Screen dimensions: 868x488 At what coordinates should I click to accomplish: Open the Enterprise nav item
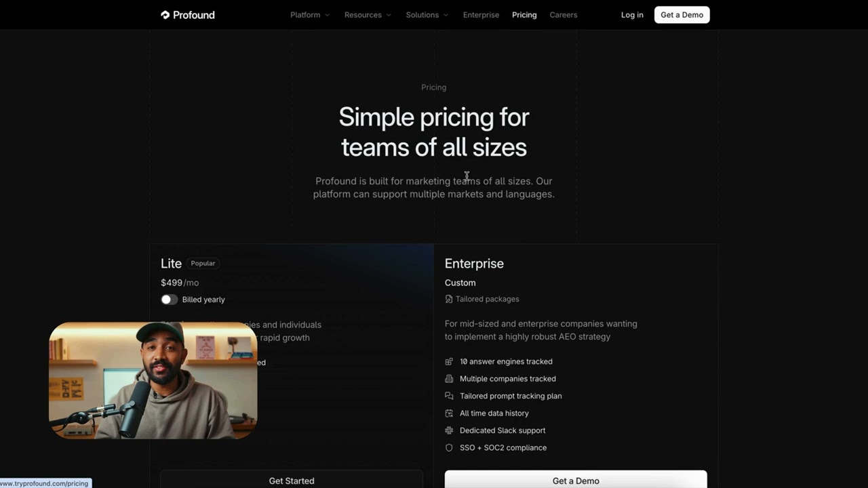point(481,15)
